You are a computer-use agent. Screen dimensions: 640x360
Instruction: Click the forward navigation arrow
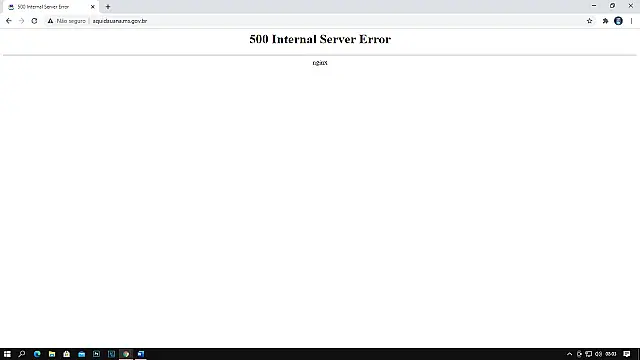(x=22, y=21)
